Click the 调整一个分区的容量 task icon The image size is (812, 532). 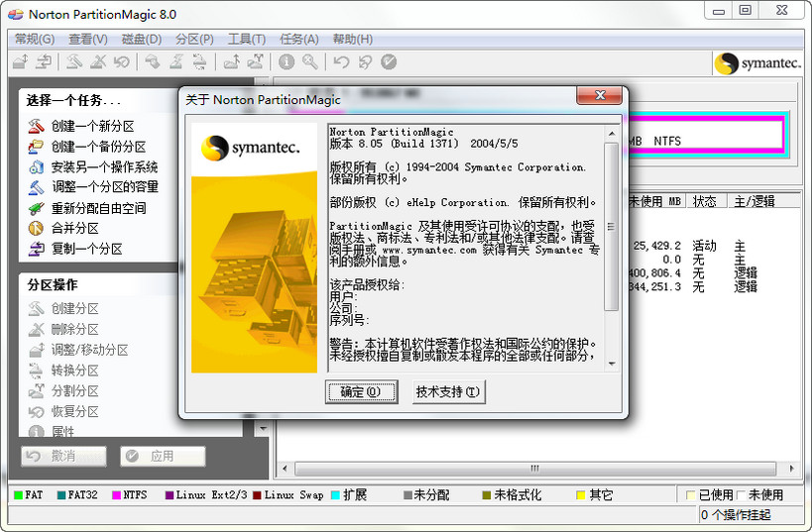(36, 187)
